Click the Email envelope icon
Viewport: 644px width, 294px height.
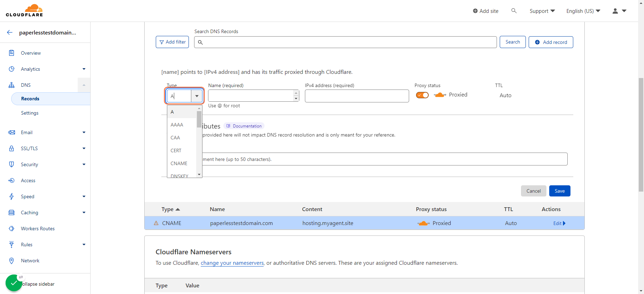pyautogui.click(x=11, y=132)
